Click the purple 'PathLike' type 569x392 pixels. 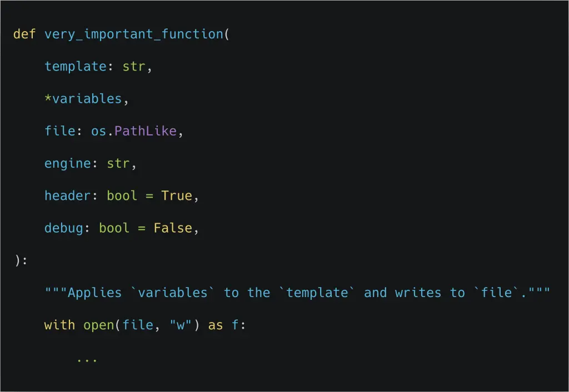(x=145, y=131)
